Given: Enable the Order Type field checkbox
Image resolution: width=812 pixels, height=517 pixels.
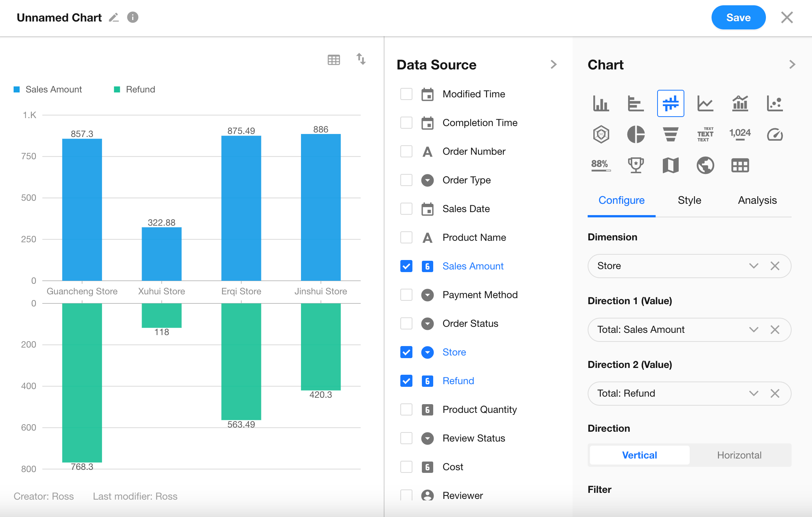Looking at the screenshot, I should pos(406,180).
